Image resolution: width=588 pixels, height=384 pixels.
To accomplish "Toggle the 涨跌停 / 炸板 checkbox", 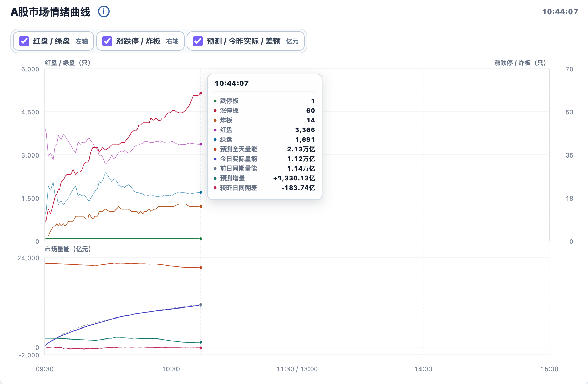I will tap(107, 41).
